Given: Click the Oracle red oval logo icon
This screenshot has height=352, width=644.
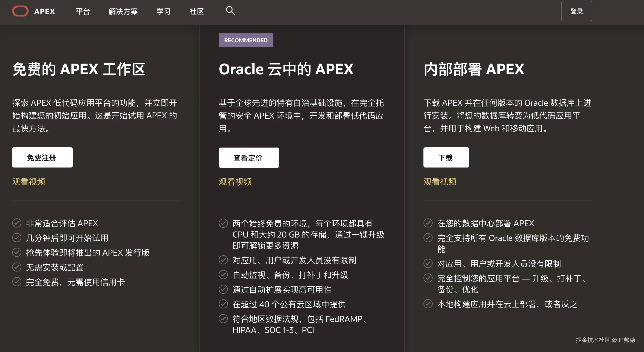Looking at the screenshot, I should (x=20, y=11).
